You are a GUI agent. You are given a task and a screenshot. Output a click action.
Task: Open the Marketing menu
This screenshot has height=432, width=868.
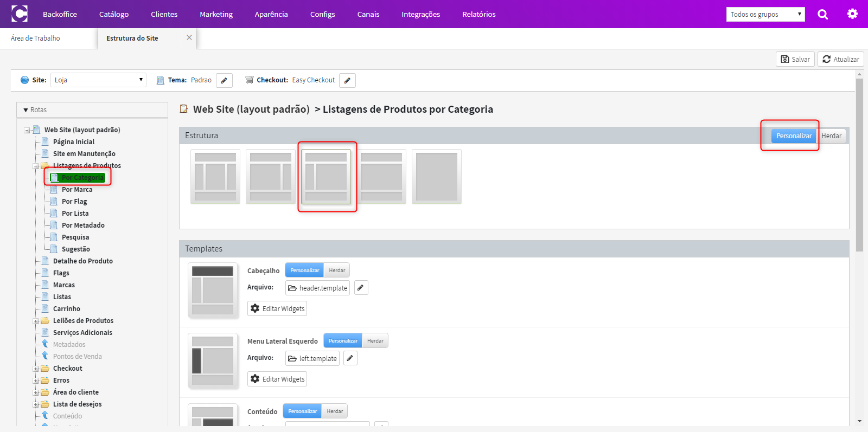[216, 14]
